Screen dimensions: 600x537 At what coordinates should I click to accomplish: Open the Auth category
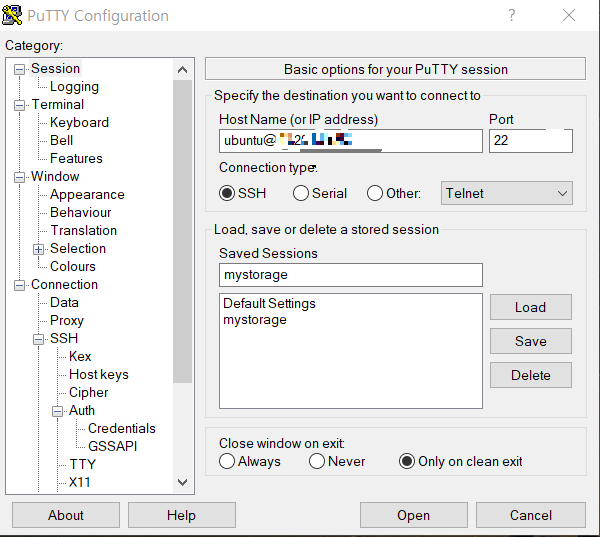click(82, 410)
